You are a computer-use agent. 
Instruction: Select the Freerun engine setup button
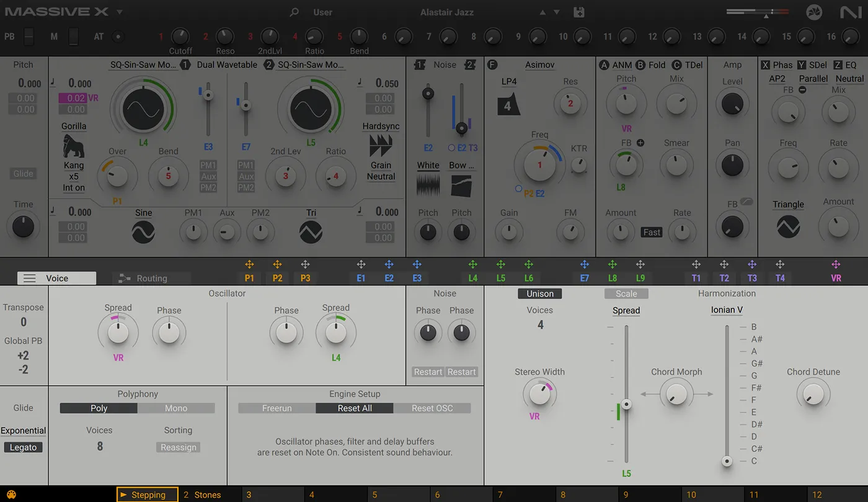pos(277,408)
